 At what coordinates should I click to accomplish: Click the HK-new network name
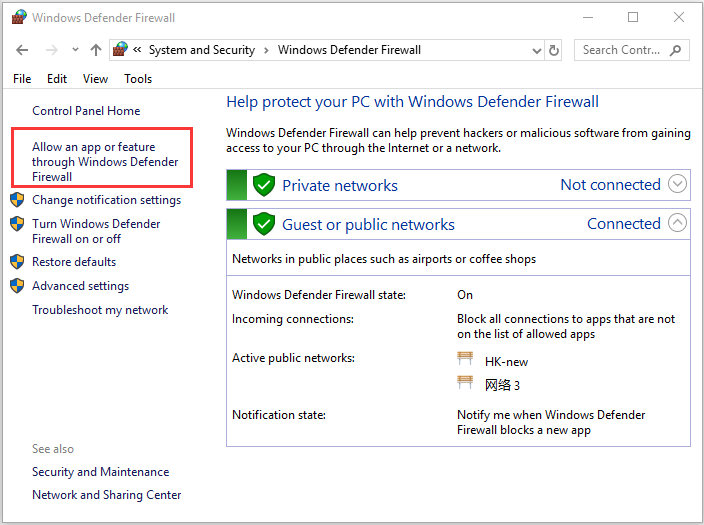point(506,362)
